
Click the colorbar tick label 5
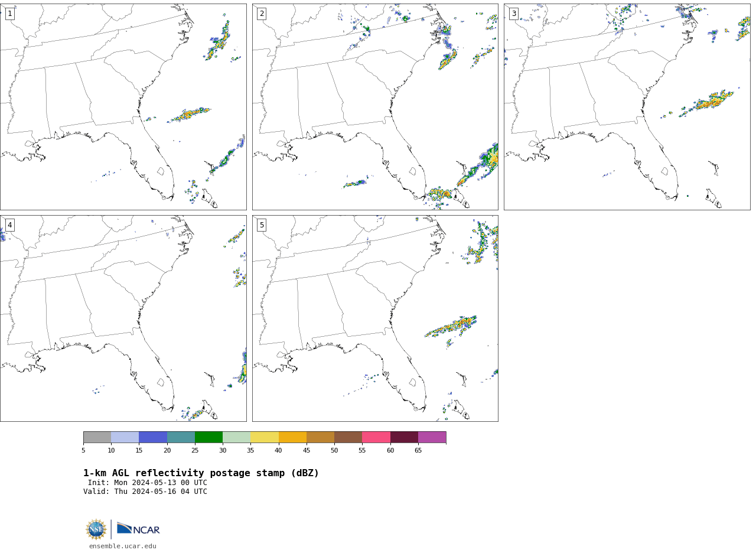(x=83, y=451)
